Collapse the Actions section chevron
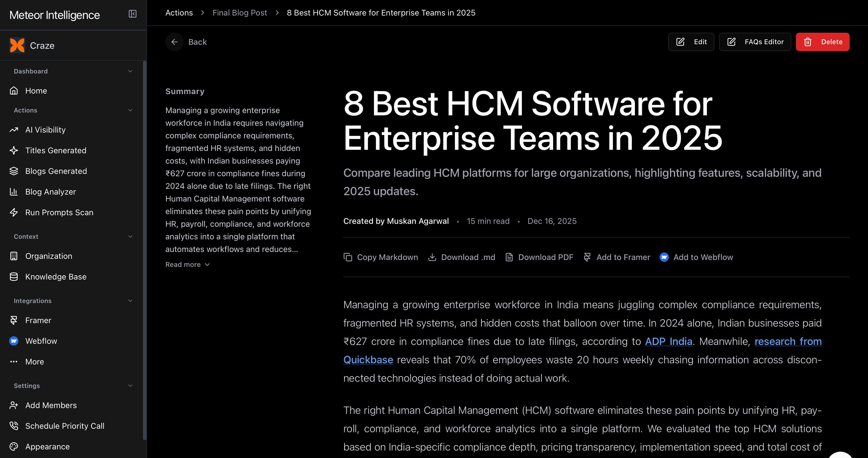868x458 pixels. [130, 110]
